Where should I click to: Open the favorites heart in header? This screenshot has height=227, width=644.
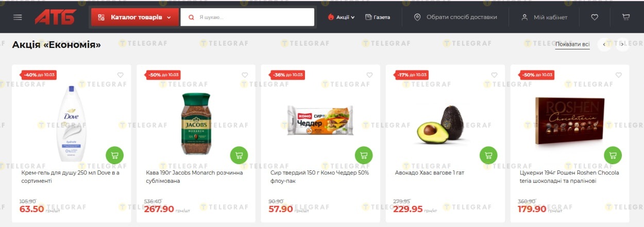tap(595, 17)
